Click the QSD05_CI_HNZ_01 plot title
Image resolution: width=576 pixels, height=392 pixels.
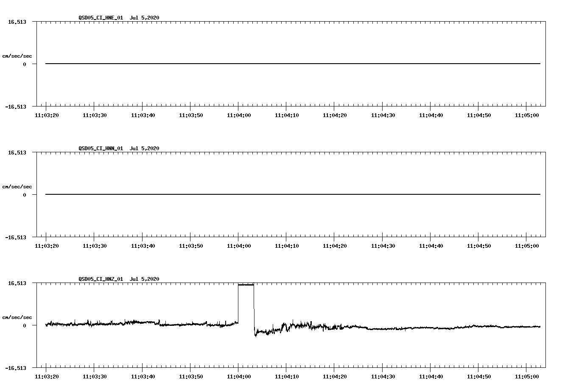[119, 279]
